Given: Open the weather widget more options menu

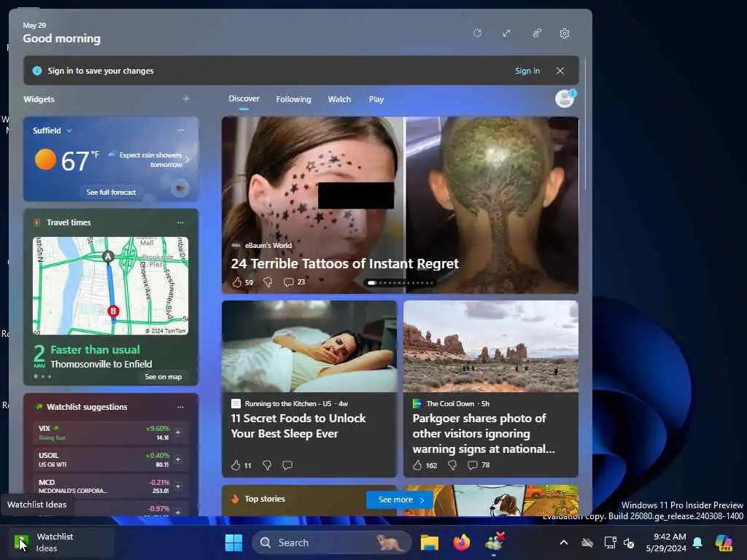Looking at the screenshot, I should point(180,130).
